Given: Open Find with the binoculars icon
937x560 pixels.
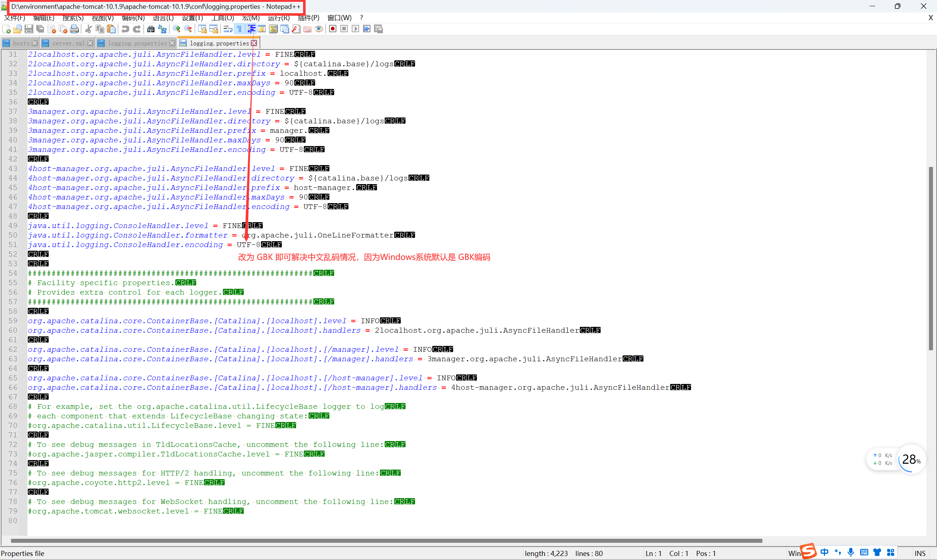Looking at the screenshot, I should pyautogui.click(x=150, y=29).
